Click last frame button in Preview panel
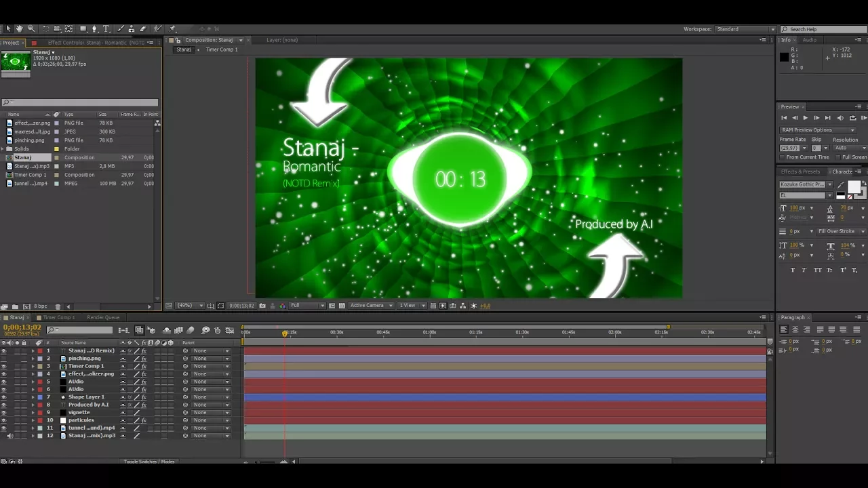This screenshot has width=868, height=488. click(x=827, y=118)
